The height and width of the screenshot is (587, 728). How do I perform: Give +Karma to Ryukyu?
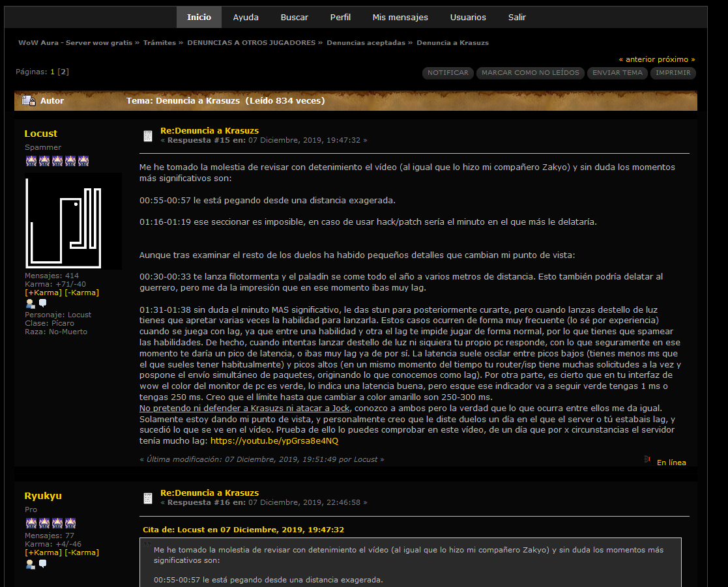coord(43,552)
